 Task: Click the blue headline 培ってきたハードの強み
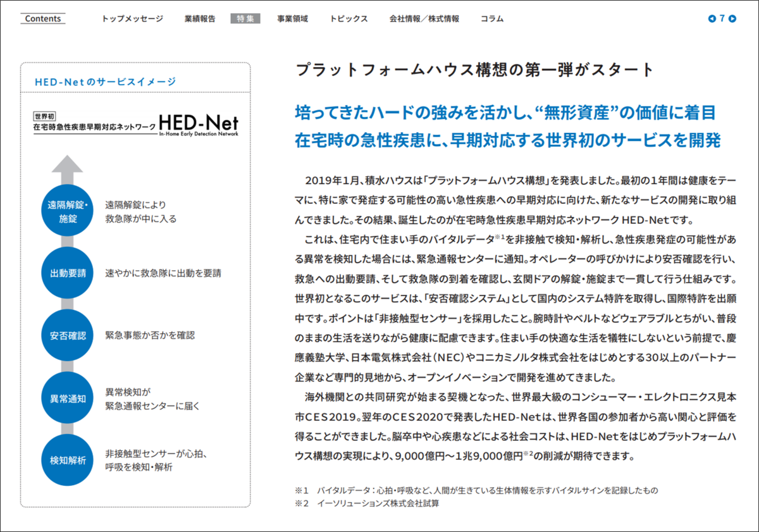(x=506, y=113)
